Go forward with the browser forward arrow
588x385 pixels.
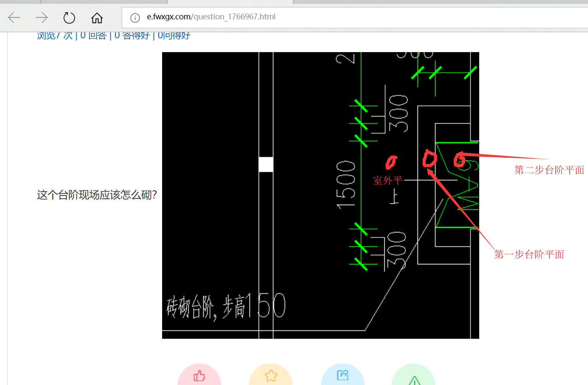(x=42, y=18)
